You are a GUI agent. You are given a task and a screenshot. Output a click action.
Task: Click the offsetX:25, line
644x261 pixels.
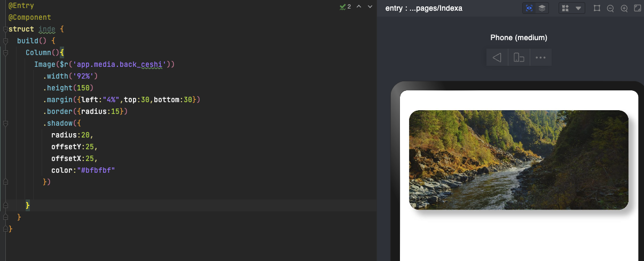[75, 159]
